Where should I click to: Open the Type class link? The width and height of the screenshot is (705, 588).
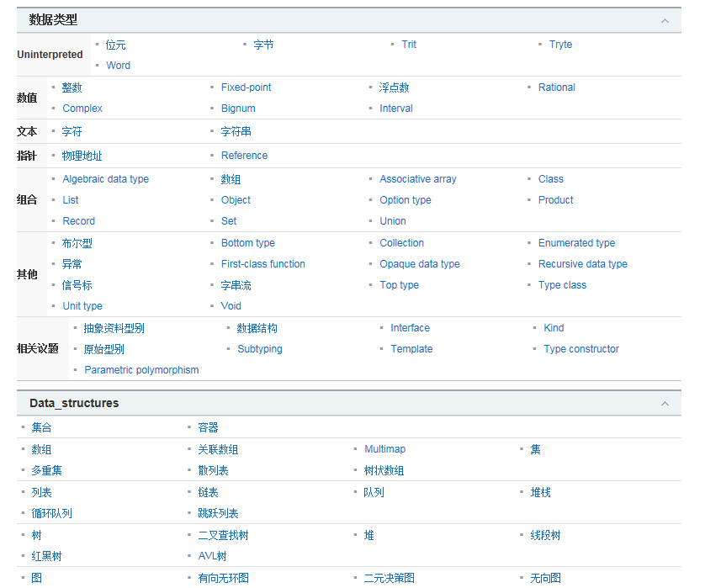[563, 285]
